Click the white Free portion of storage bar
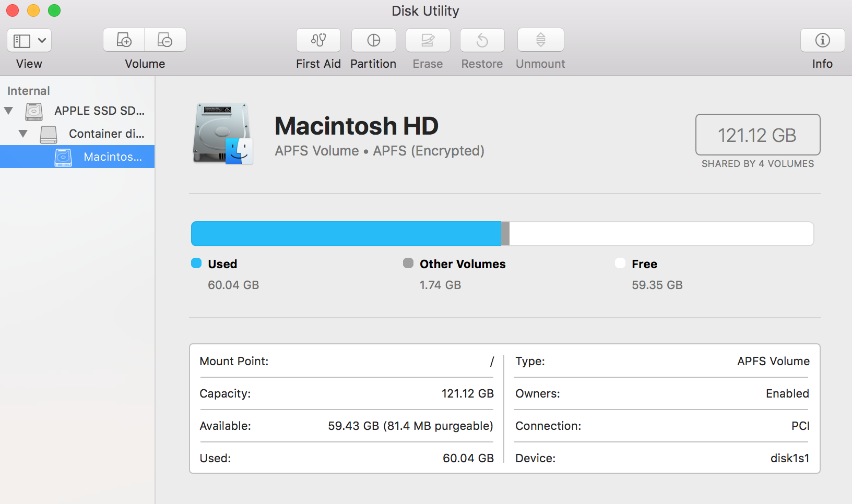Screen dimensions: 852x504 click(661, 234)
